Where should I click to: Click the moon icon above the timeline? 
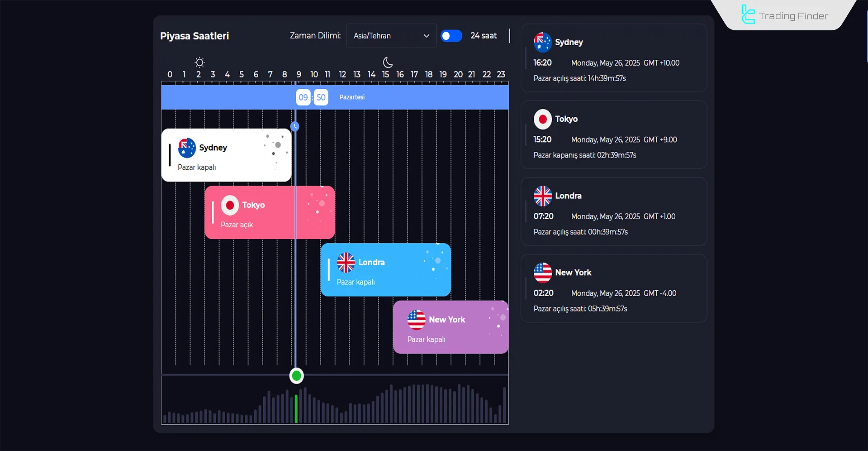click(x=388, y=62)
